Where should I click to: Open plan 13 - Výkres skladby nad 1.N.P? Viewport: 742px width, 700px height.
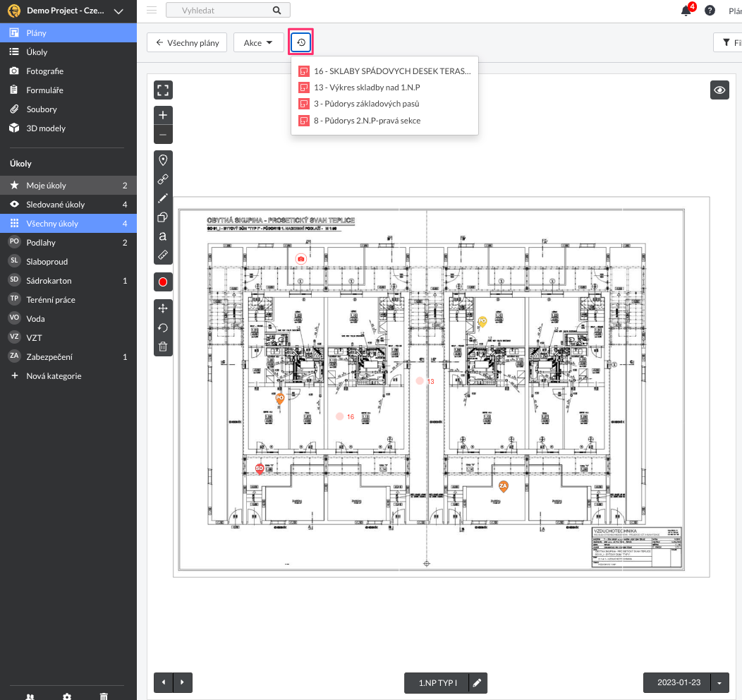(x=367, y=87)
